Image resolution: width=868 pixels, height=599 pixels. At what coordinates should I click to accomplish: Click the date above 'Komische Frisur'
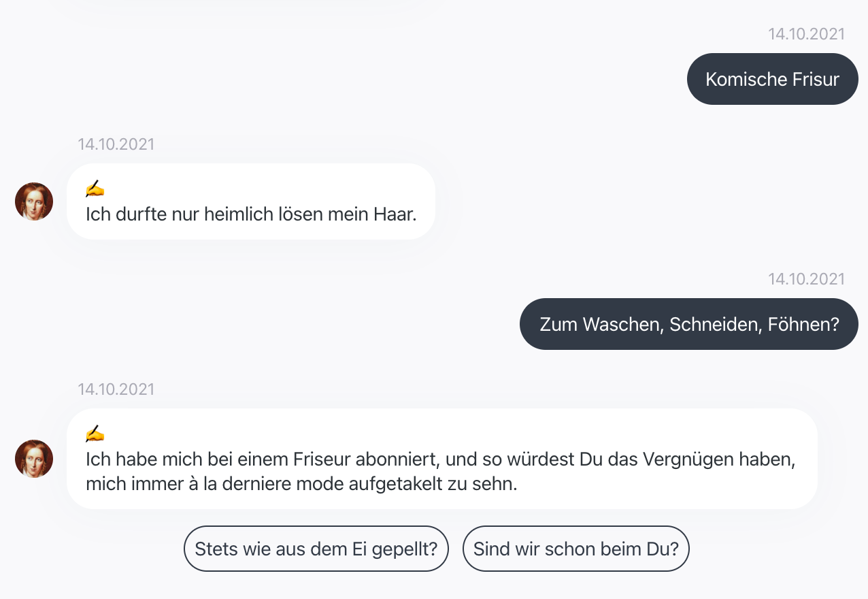tap(806, 34)
